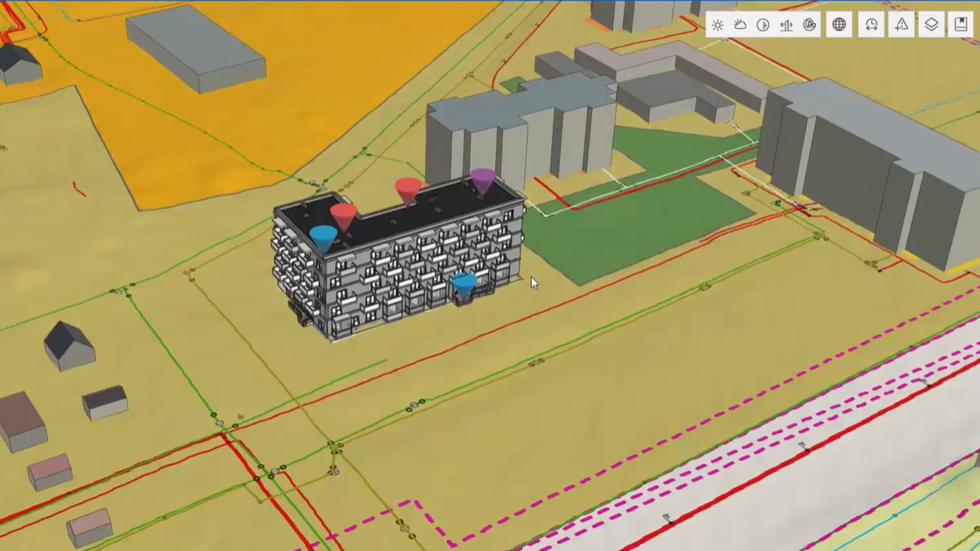Click the red pin at roof center

[407, 189]
